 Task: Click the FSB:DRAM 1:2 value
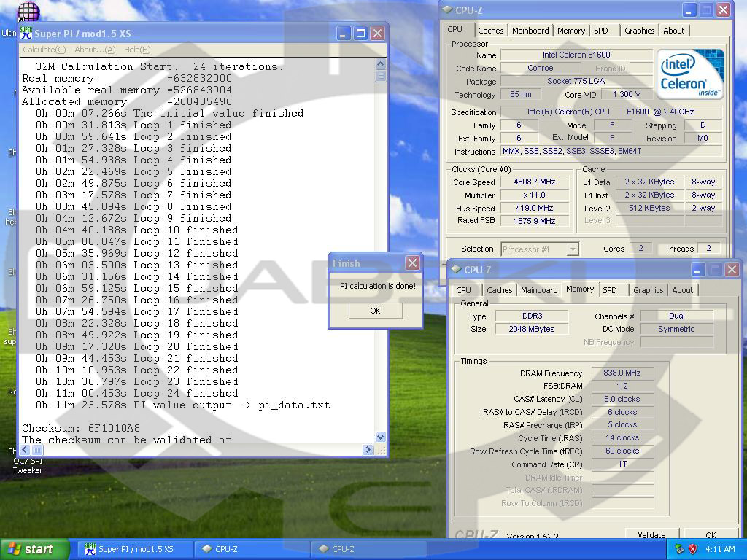[x=622, y=386]
